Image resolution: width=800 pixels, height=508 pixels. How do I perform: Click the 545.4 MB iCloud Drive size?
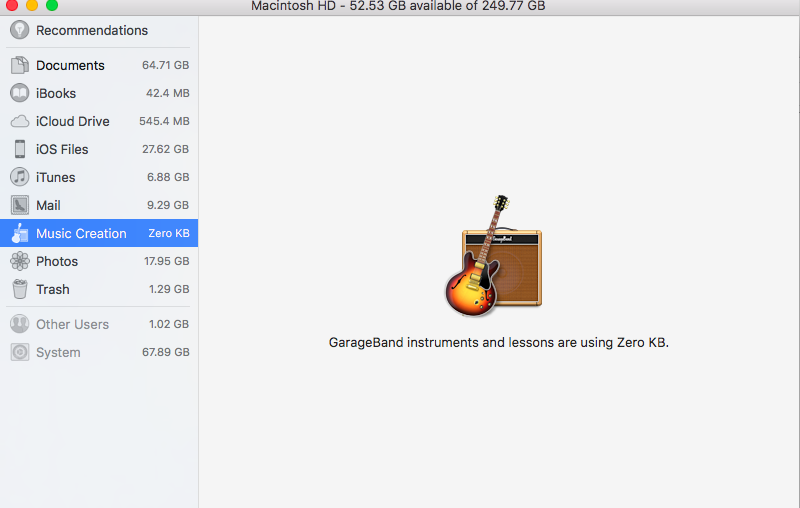(164, 121)
